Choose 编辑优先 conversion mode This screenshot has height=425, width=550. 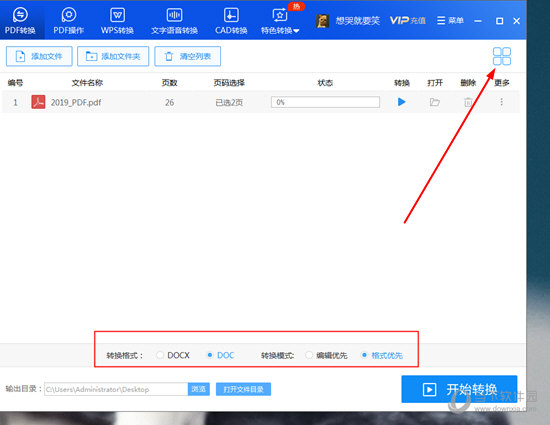coord(309,355)
